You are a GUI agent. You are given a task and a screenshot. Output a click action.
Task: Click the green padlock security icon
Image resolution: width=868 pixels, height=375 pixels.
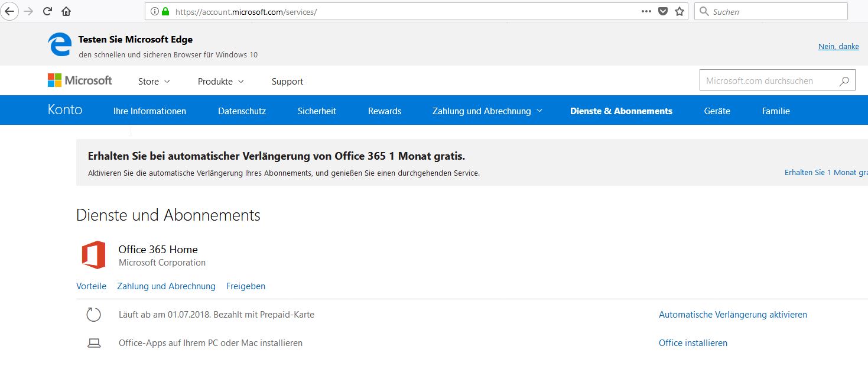[165, 11]
